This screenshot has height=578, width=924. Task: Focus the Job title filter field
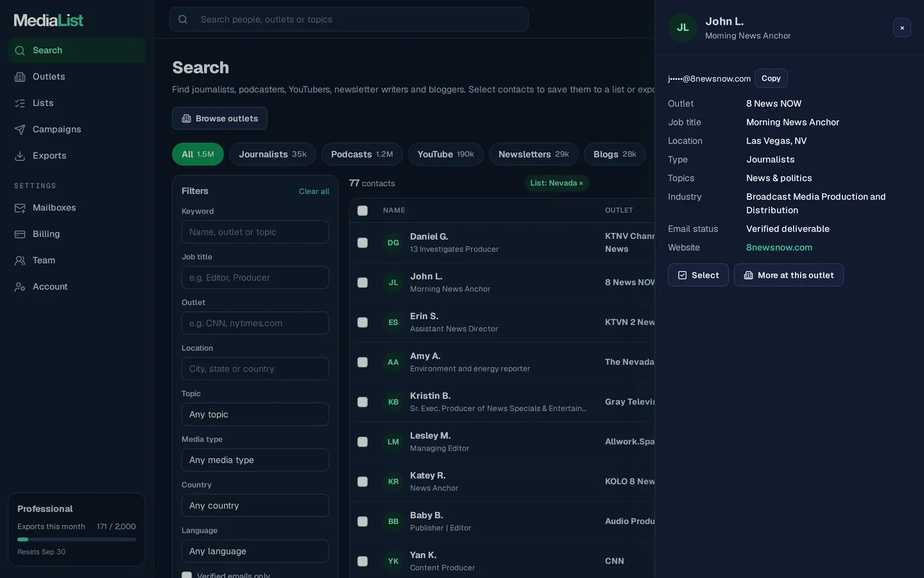255,277
